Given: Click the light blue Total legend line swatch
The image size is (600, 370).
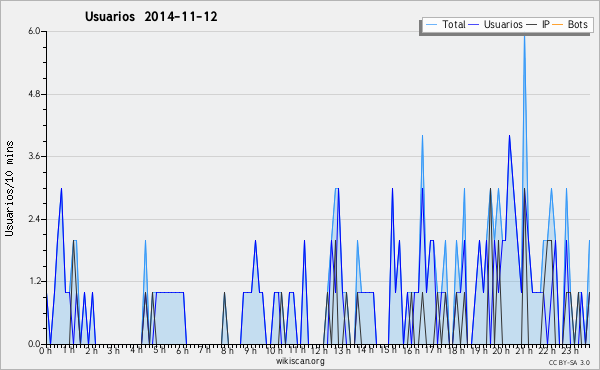Looking at the screenshot, I should pyautogui.click(x=431, y=25).
